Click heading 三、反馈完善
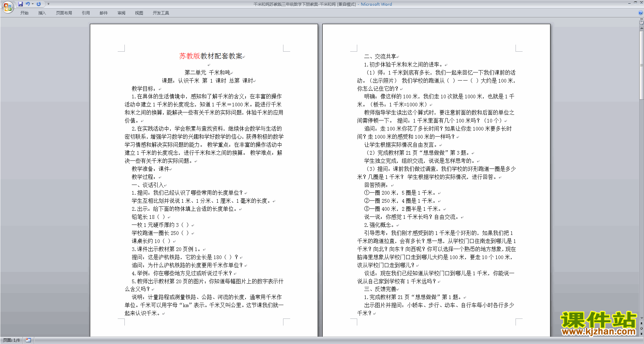This screenshot has width=644, height=344. pos(380,289)
